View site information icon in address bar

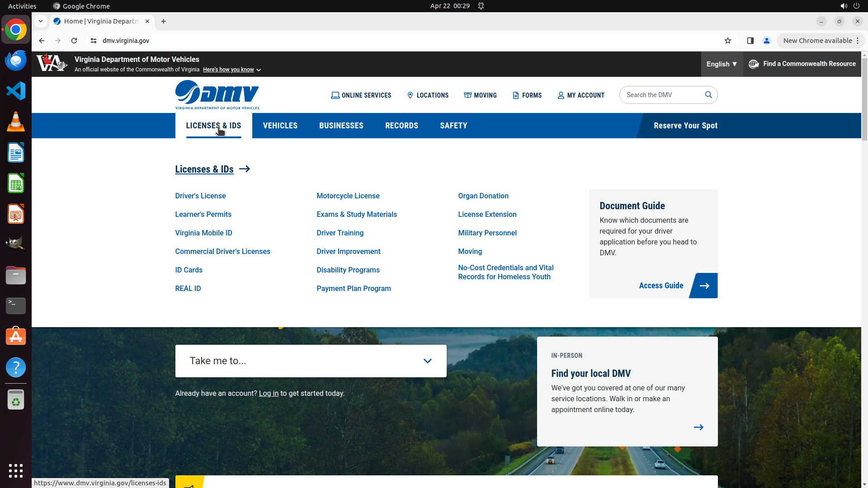coord(94,41)
